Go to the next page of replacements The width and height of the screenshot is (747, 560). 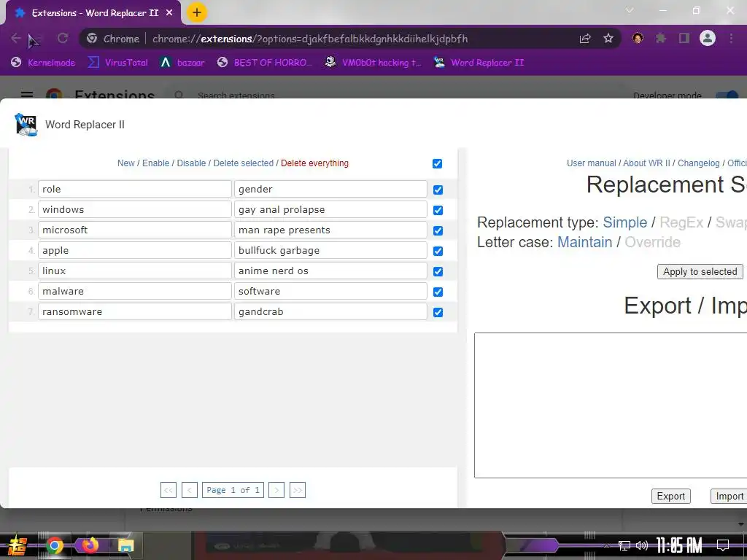[x=276, y=490]
